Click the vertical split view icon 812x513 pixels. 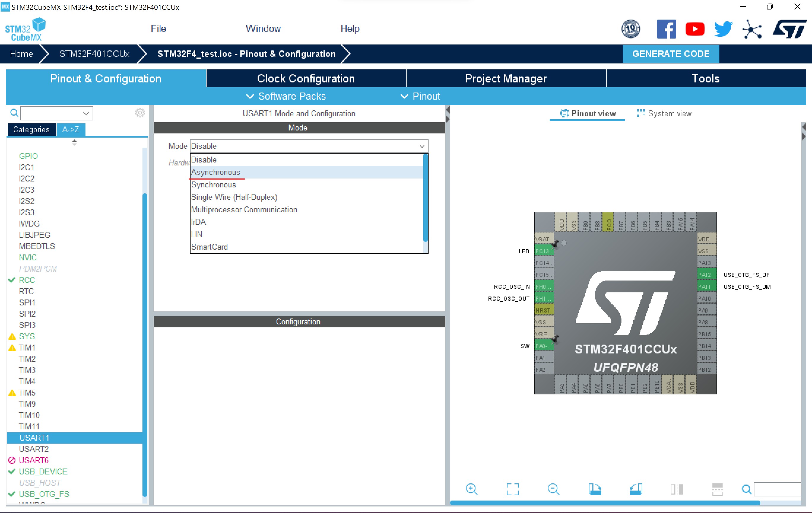tap(677, 489)
